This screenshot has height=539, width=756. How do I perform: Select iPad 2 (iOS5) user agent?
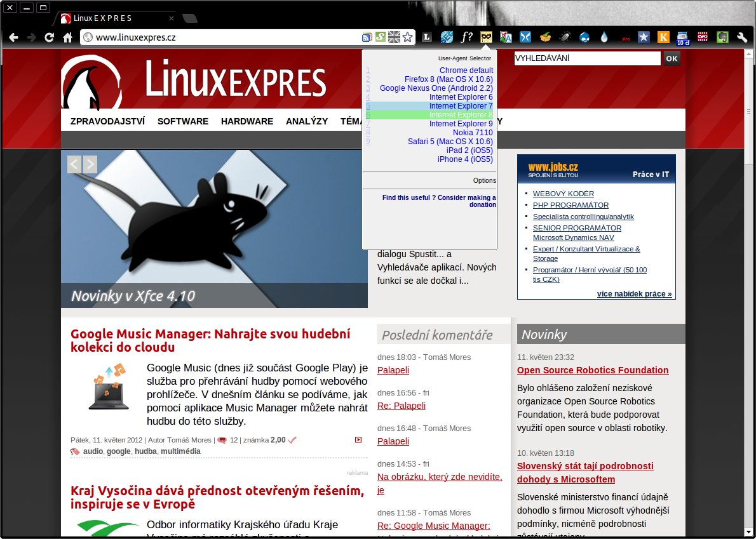click(470, 150)
